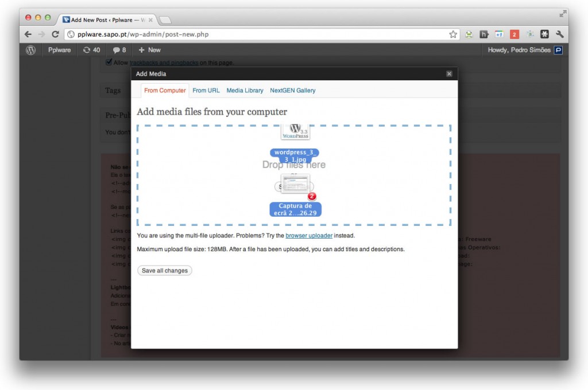Click the red '2' extension icon

tap(514, 34)
